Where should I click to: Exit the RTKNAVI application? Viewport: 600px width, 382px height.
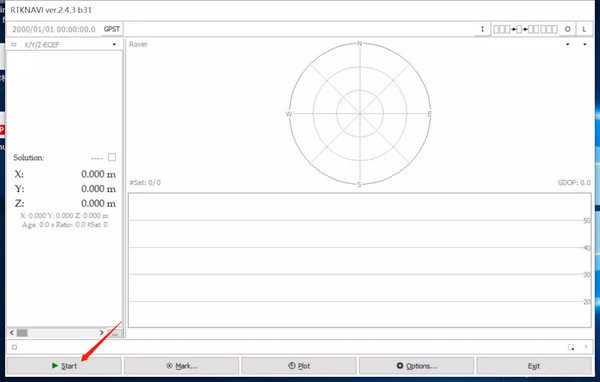[x=534, y=366]
